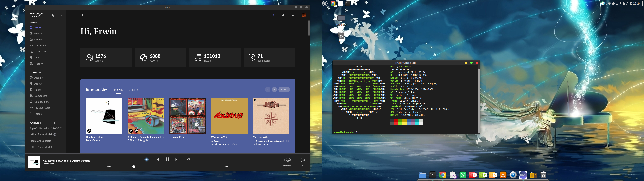644x181 pixels.
Task: Click the Roon Radio sparkle icon
Action: tap(147, 160)
